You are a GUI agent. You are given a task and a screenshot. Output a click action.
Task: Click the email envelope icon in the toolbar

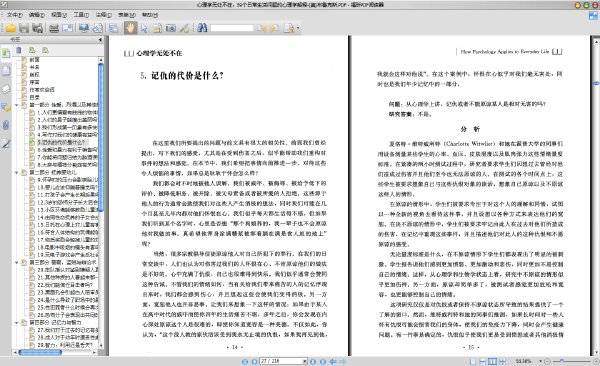67,28
